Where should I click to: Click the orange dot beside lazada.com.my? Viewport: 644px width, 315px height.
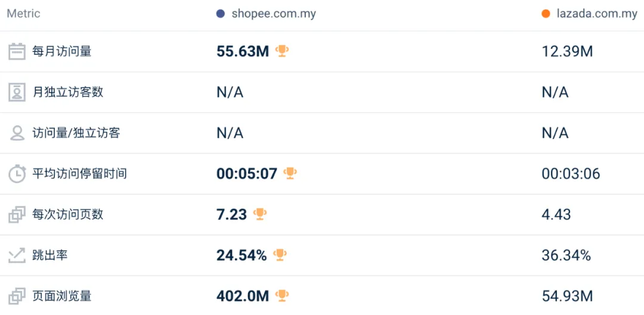546,14
